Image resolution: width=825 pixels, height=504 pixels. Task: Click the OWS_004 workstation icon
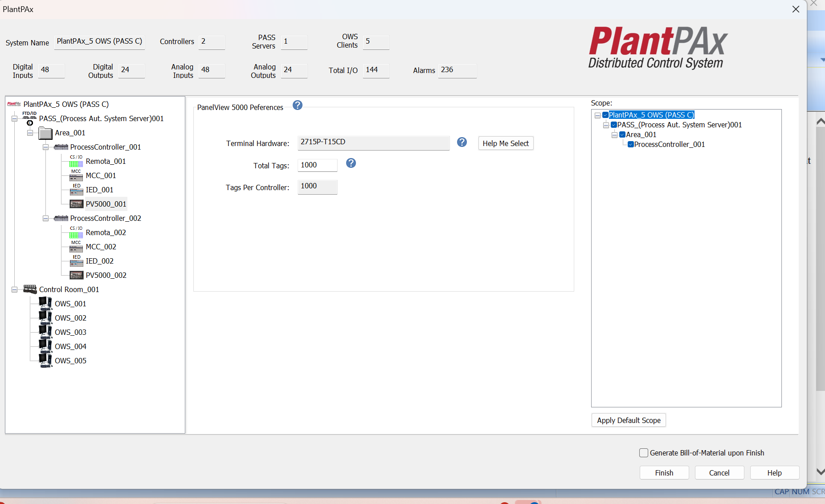coord(45,346)
